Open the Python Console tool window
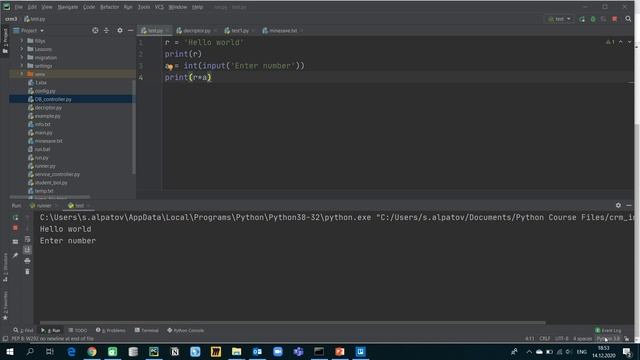 [x=186, y=330]
